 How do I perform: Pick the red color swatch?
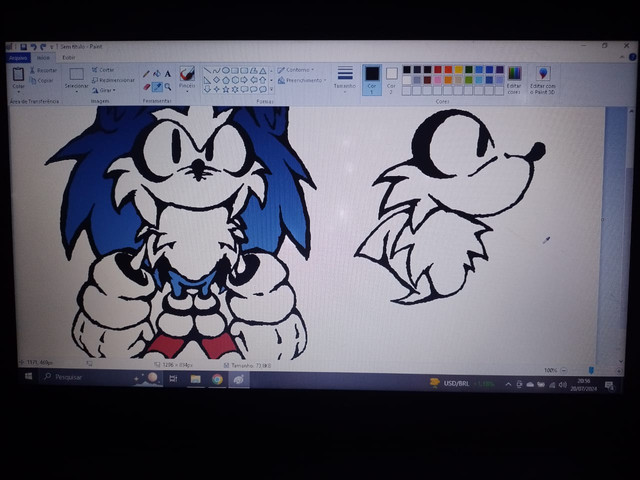(438, 70)
